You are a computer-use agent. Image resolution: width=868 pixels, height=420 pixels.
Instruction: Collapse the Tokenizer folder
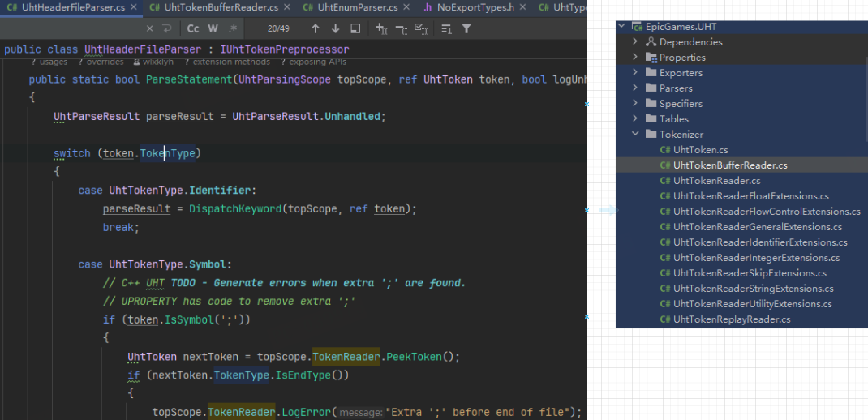(635, 135)
